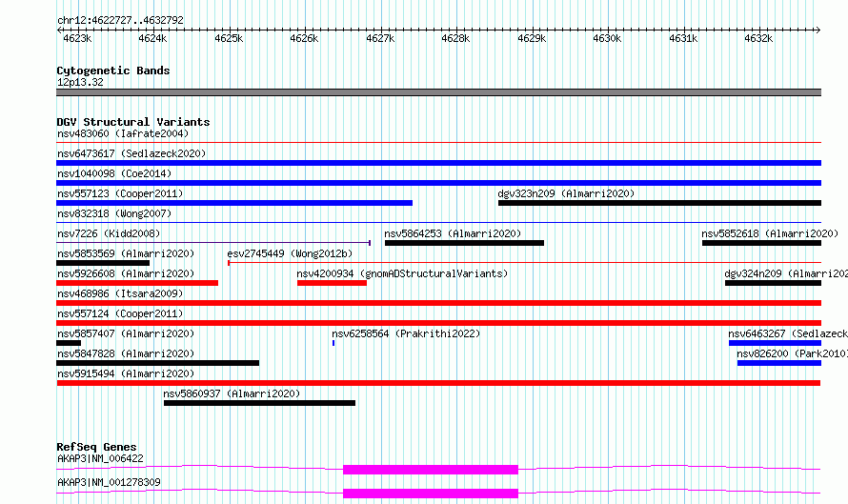The height and width of the screenshot is (504, 848).
Task: Select the AKAP3 NM_001278309 magenta exon block
Action: tap(431, 494)
